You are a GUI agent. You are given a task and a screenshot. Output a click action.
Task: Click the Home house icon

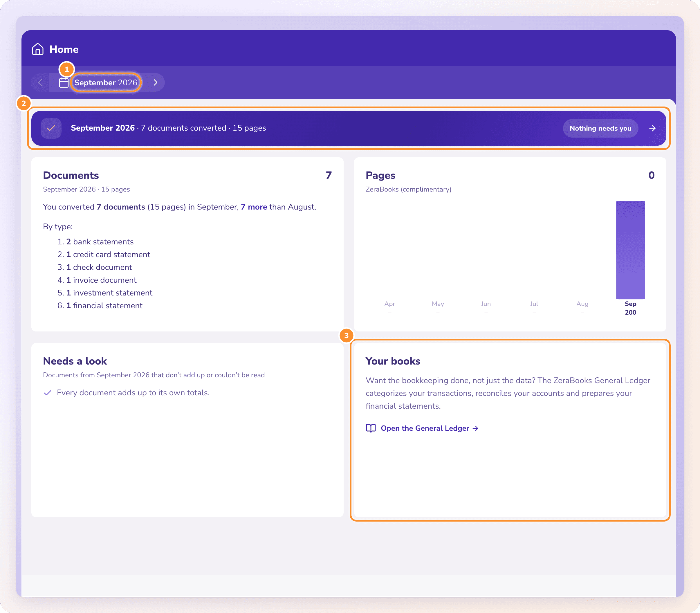tap(38, 49)
